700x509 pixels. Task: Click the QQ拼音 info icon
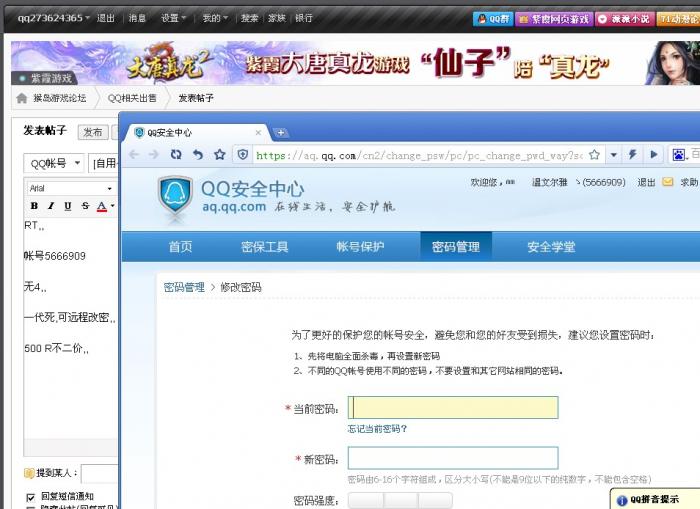point(622,501)
